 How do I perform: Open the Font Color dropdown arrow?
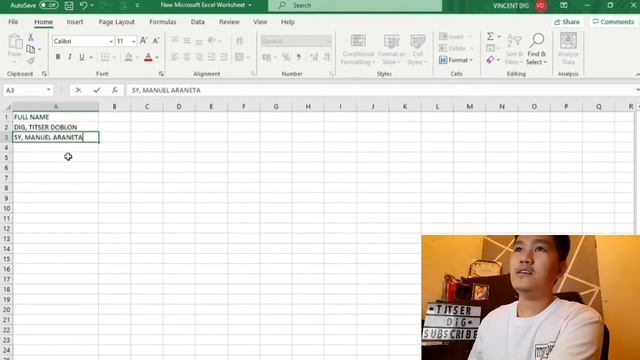pyautogui.click(x=157, y=58)
